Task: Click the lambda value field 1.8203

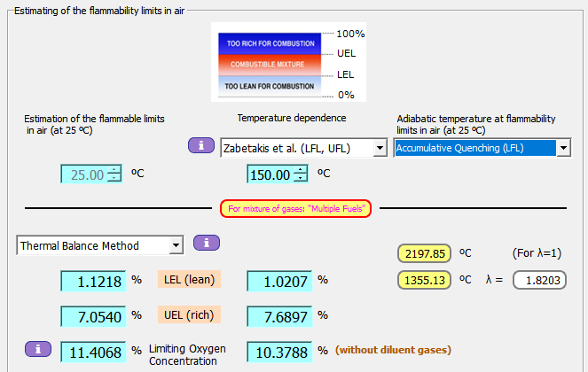Action: coord(538,281)
